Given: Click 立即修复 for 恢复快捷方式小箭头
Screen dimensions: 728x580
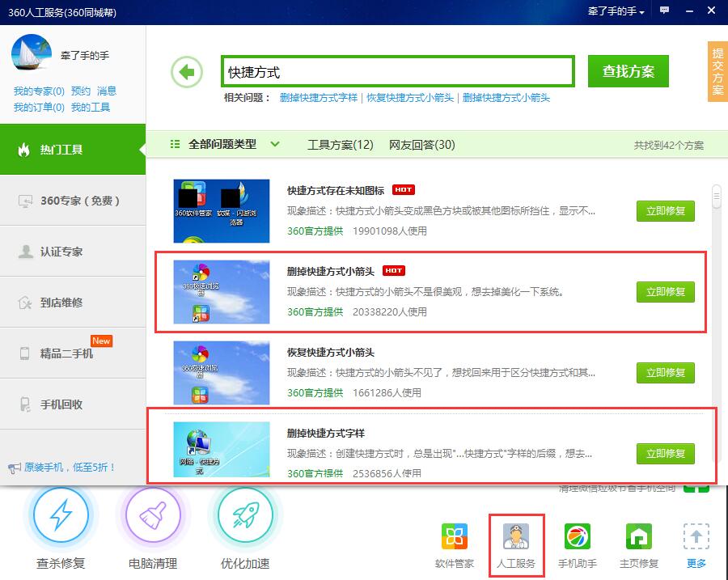Looking at the screenshot, I should 666,372.
